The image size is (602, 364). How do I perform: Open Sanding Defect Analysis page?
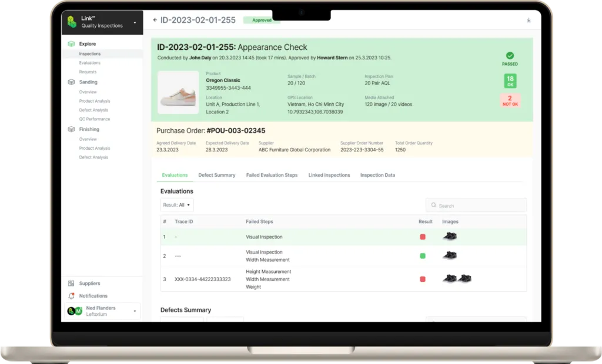93,110
